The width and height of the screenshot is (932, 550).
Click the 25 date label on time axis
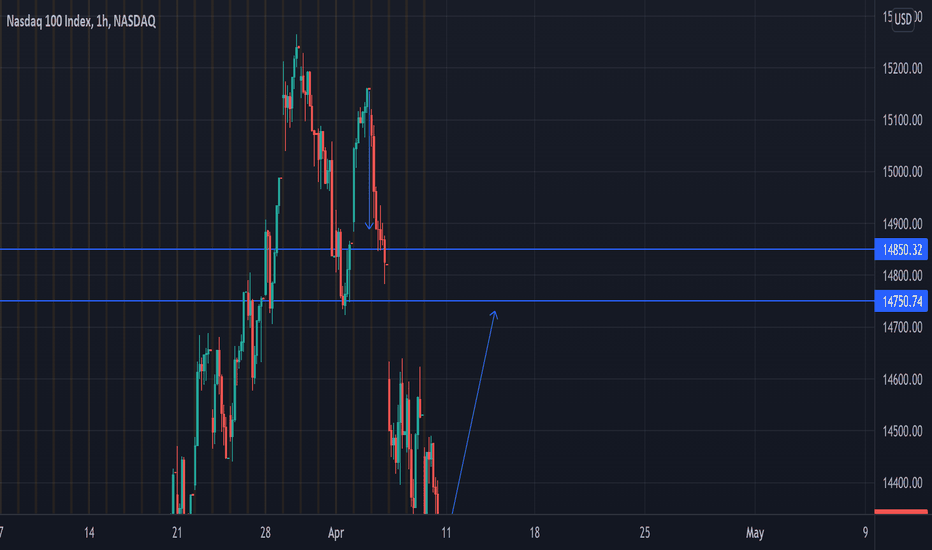pyautogui.click(x=645, y=533)
